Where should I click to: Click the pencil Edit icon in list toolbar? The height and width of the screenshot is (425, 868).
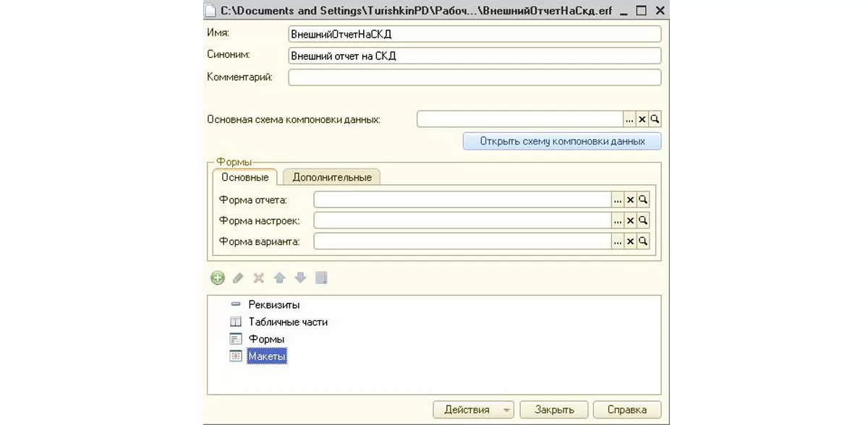[238, 278]
